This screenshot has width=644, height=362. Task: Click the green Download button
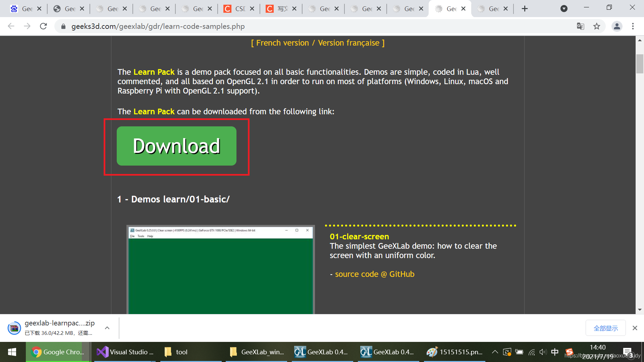[x=176, y=146]
